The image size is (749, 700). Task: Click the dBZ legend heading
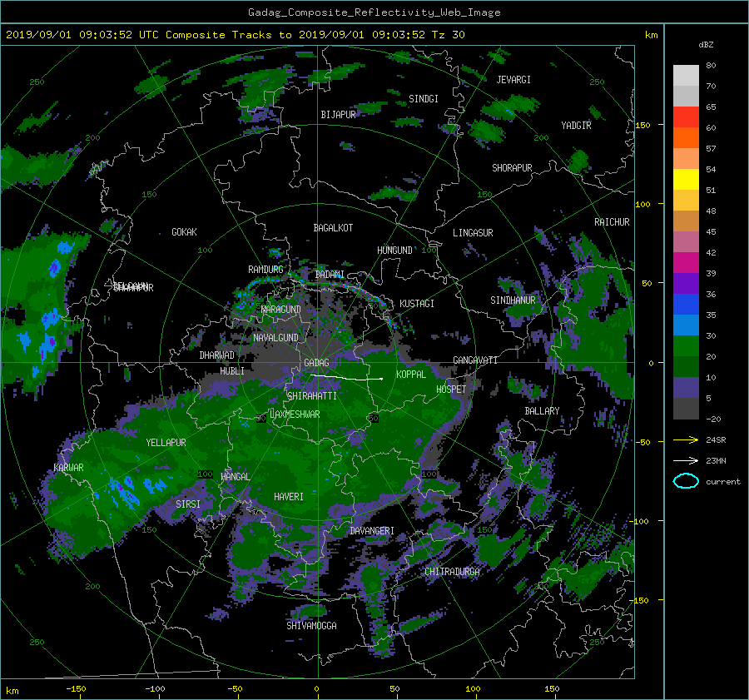pyautogui.click(x=706, y=45)
